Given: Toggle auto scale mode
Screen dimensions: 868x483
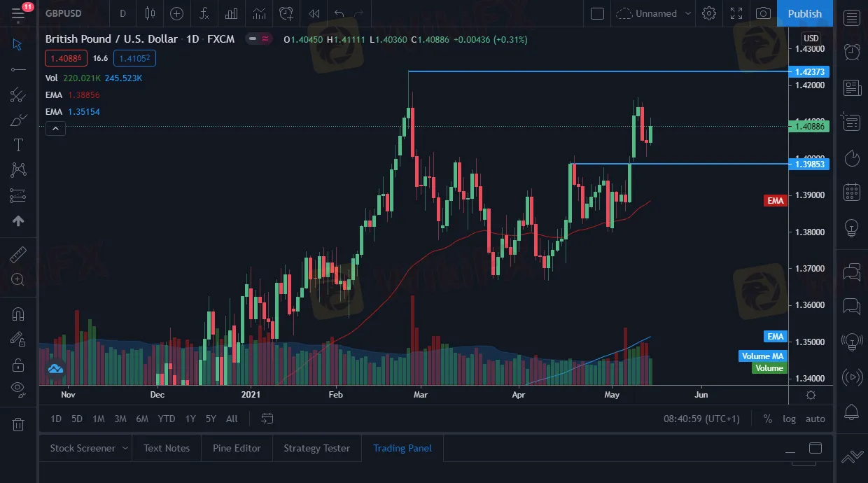Looking at the screenshot, I should point(815,419).
